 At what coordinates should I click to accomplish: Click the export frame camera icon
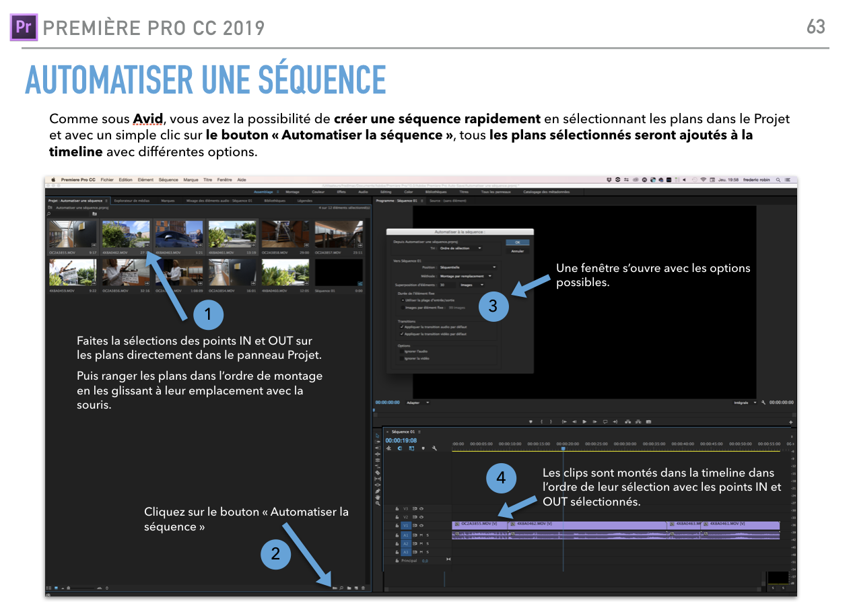tap(648, 421)
